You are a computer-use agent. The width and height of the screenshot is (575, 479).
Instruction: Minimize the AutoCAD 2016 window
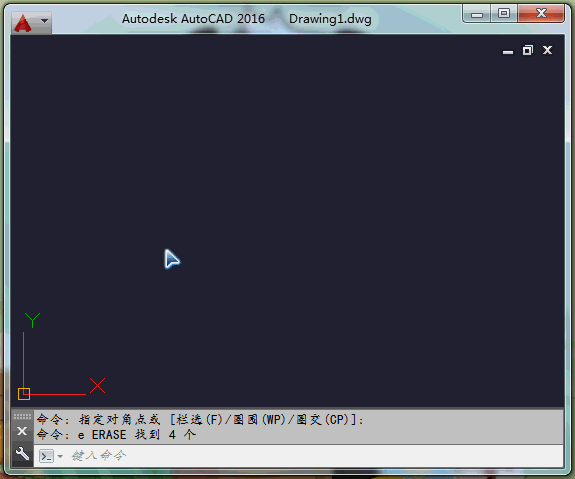coord(477,14)
